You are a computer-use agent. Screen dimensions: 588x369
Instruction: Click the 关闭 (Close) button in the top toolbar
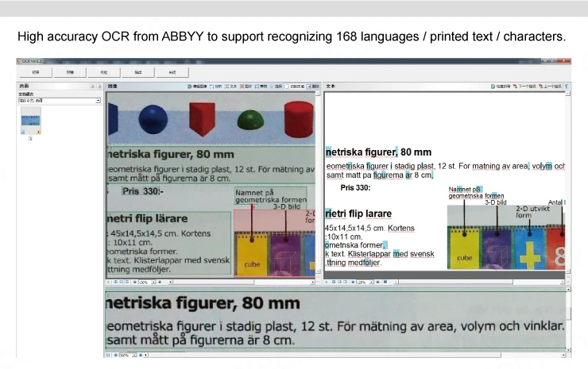pos(172,72)
